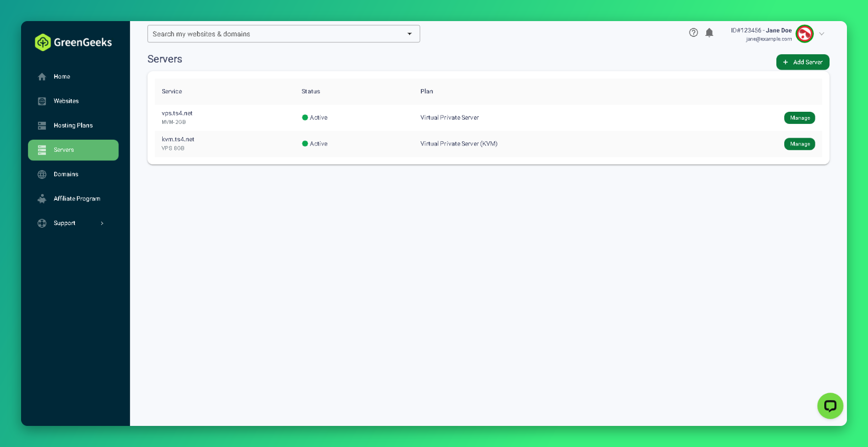Viewport: 868px width, 447px height.
Task: Click the Status column header
Action: 311,91
